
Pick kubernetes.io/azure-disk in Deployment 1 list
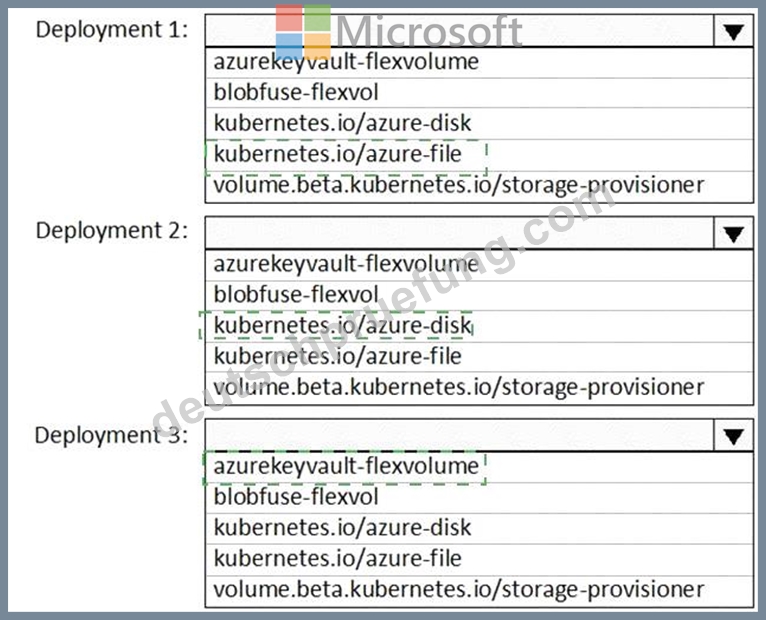pyautogui.click(x=479, y=124)
